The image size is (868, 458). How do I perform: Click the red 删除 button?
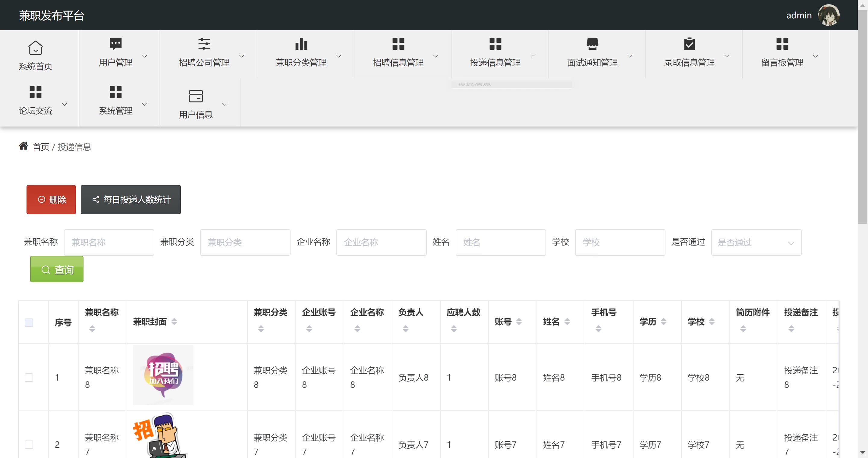[51, 199]
